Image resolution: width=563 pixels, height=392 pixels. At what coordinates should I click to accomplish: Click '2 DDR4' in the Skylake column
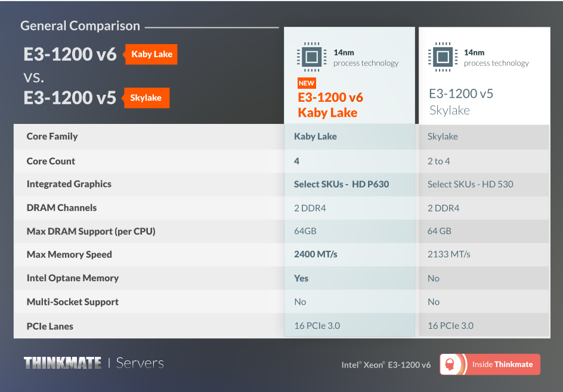coord(443,208)
